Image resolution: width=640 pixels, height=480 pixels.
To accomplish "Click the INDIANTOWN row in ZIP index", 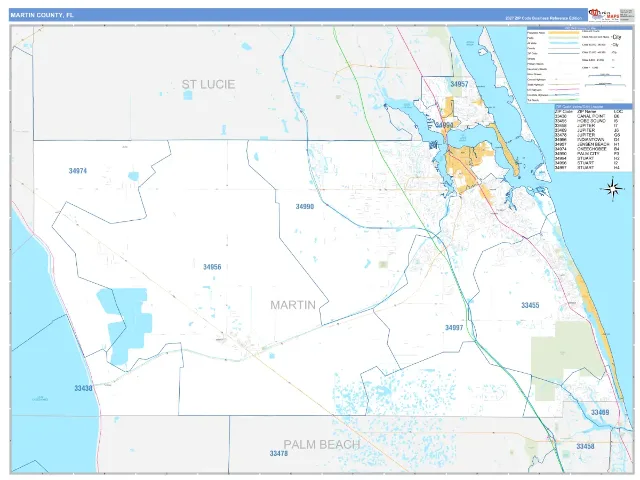I will click(x=587, y=140).
